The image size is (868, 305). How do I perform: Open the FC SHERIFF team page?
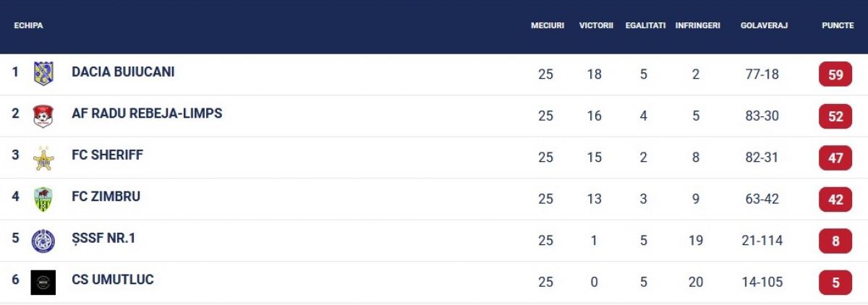[107, 155]
